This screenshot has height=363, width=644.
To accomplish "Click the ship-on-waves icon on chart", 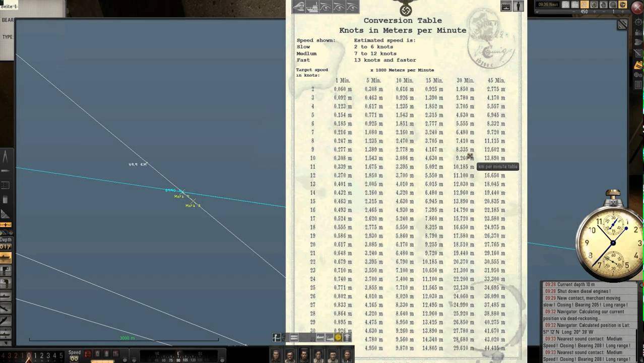I will tap(506, 6).
